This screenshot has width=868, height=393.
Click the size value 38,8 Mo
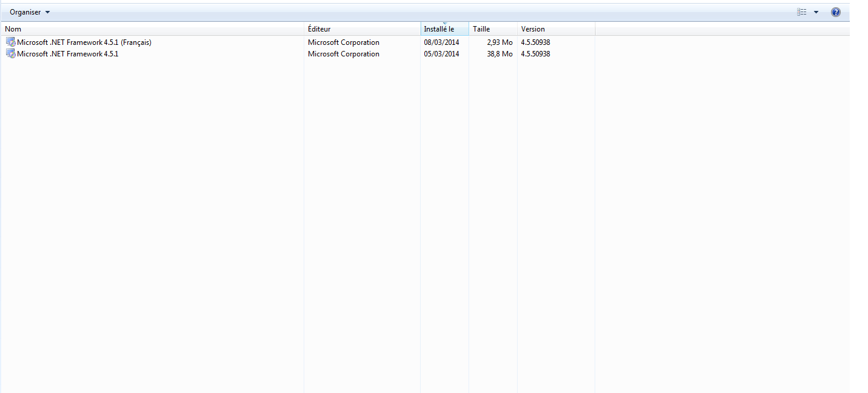[500, 54]
